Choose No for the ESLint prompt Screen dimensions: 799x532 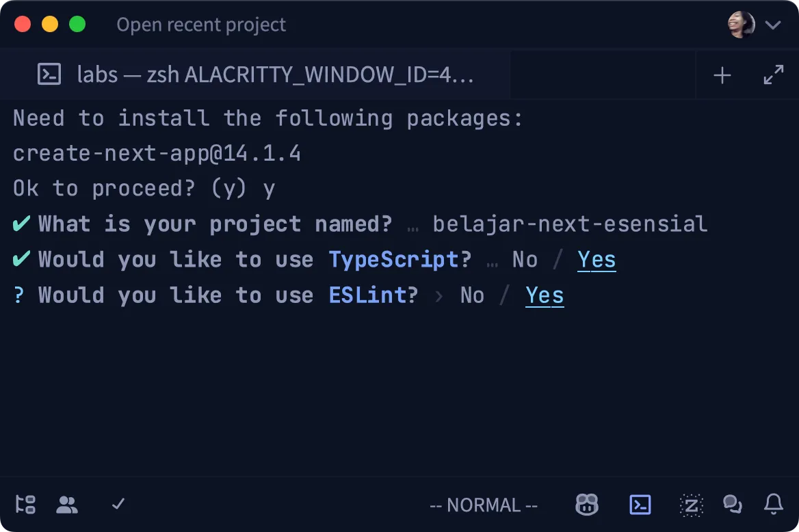click(x=472, y=295)
